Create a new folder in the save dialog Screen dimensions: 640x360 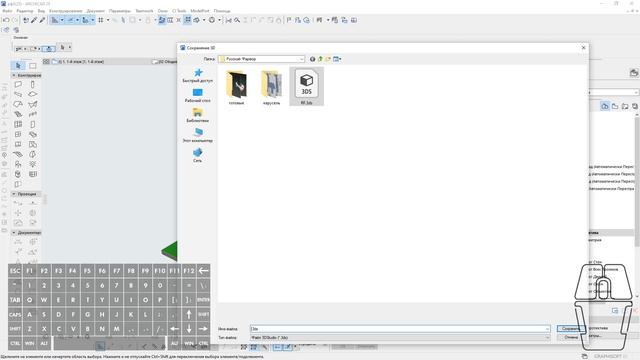[328, 59]
